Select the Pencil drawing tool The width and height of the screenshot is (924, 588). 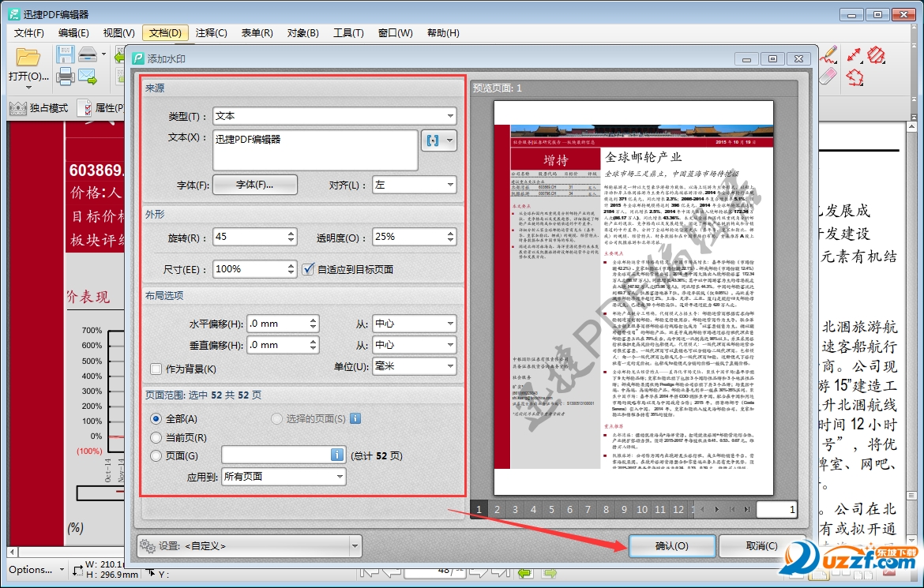coord(829,54)
